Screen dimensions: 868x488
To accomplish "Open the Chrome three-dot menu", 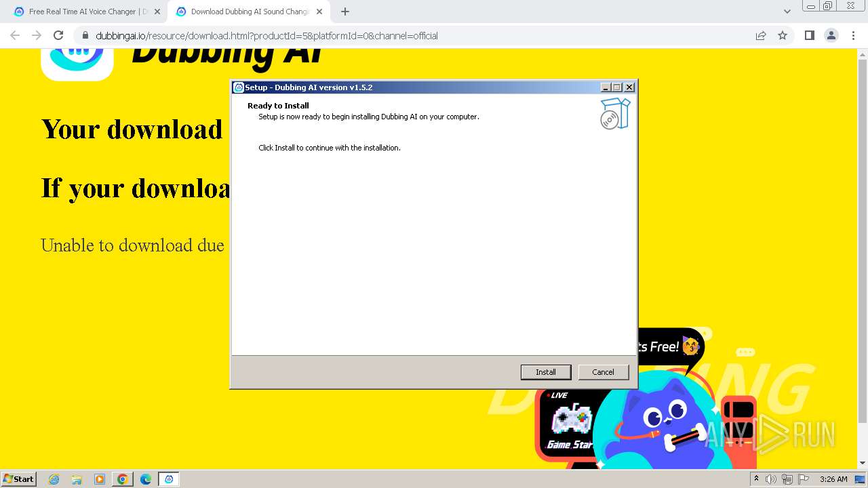I will coord(854,35).
